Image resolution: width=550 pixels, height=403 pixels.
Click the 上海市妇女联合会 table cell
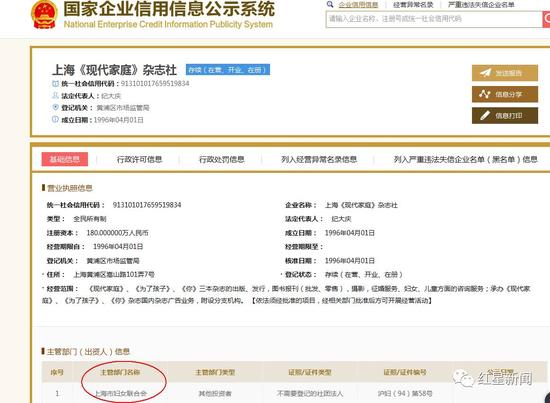pyautogui.click(x=120, y=394)
